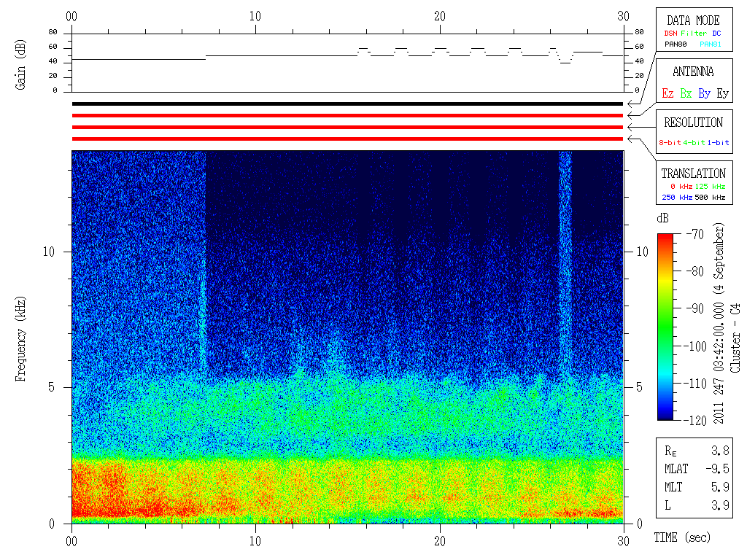Click the DSN label in Data Mode legend

click(670, 34)
